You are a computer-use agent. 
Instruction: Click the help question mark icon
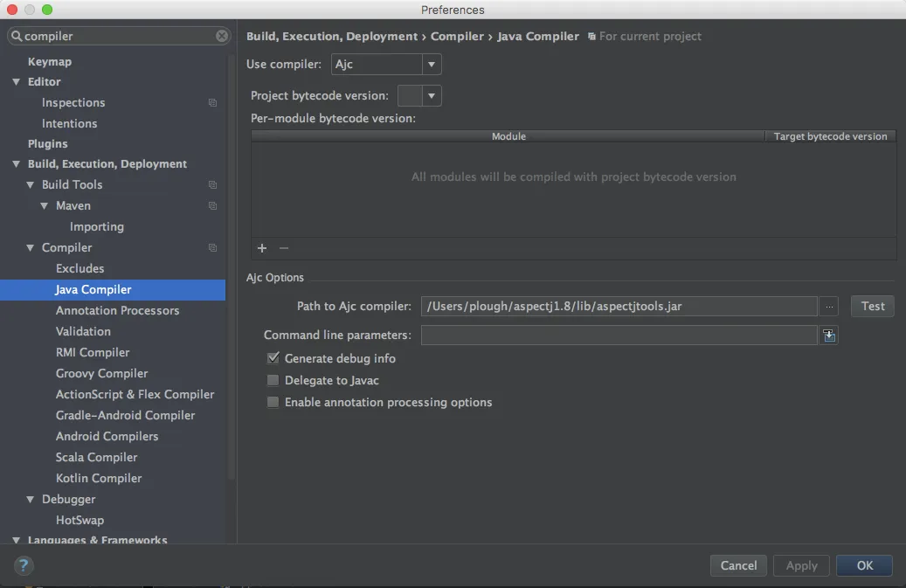point(24,565)
